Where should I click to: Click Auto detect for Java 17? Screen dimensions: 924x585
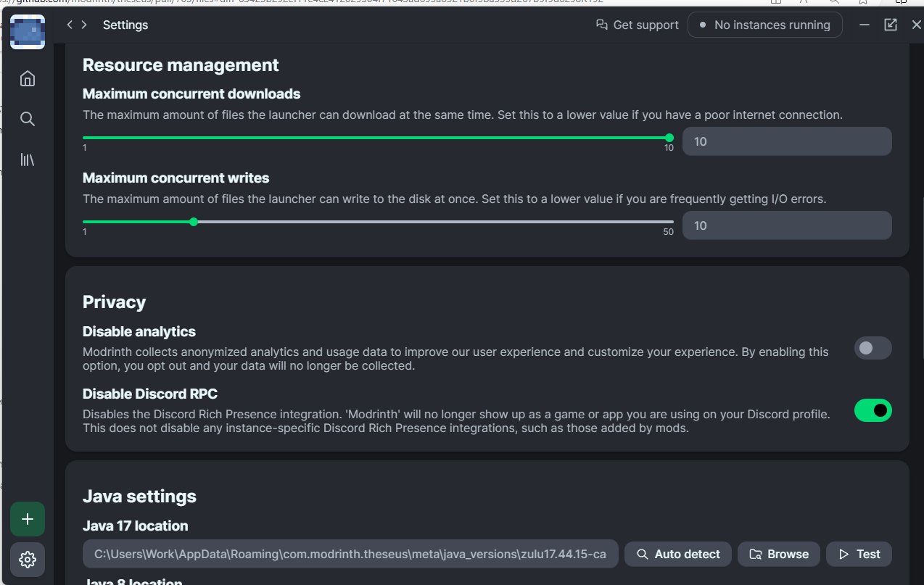pyautogui.click(x=677, y=553)
